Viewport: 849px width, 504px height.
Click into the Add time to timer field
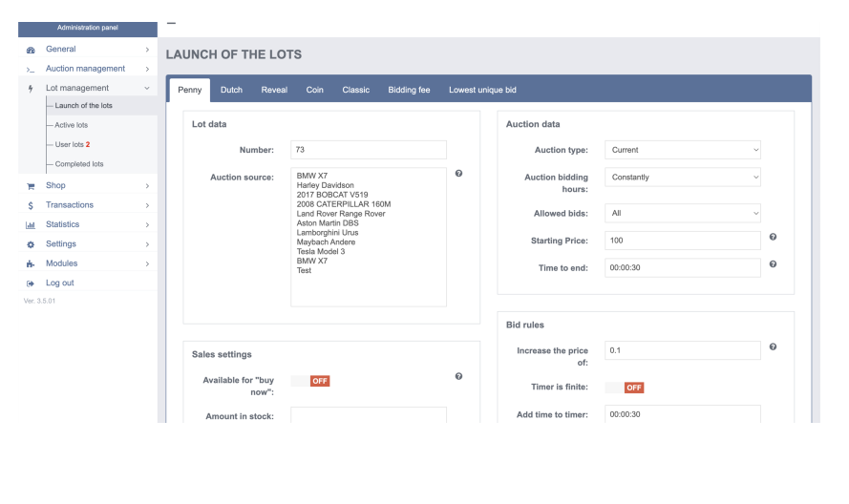tap(682, 414)
